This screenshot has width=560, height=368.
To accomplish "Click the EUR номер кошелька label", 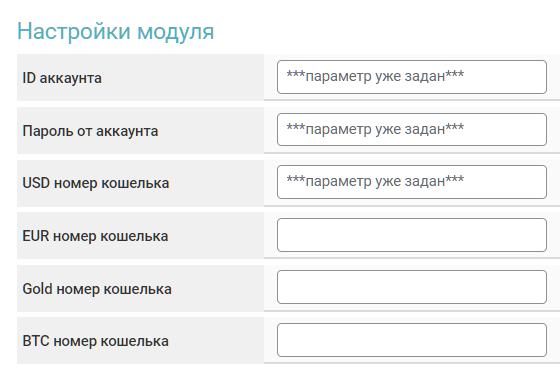I will click(x=95, y=236).
